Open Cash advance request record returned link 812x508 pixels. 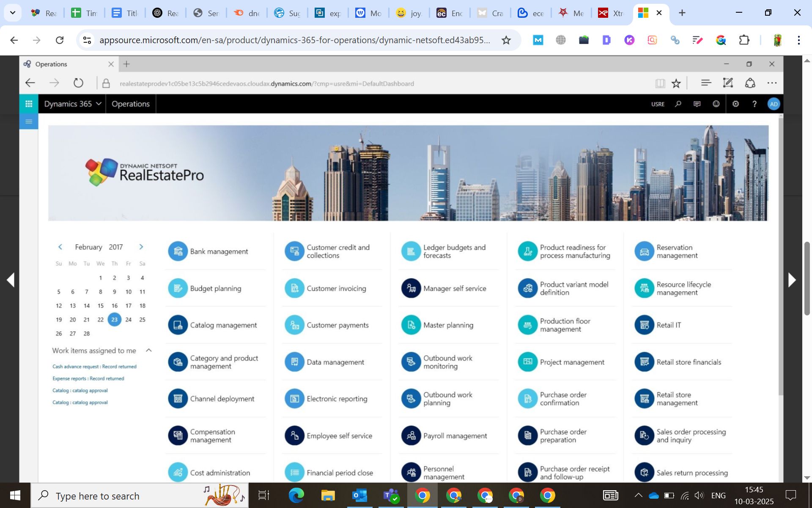pos(94,367)
